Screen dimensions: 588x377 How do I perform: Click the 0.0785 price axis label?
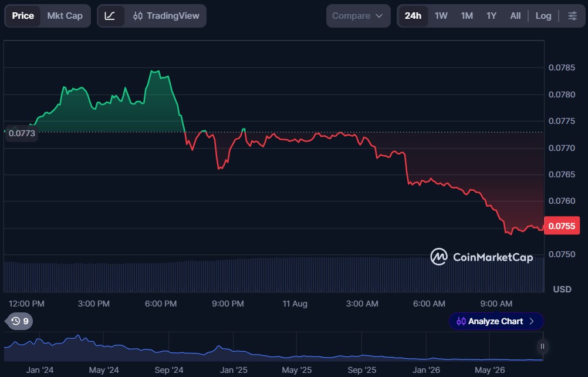pos(562,68)
